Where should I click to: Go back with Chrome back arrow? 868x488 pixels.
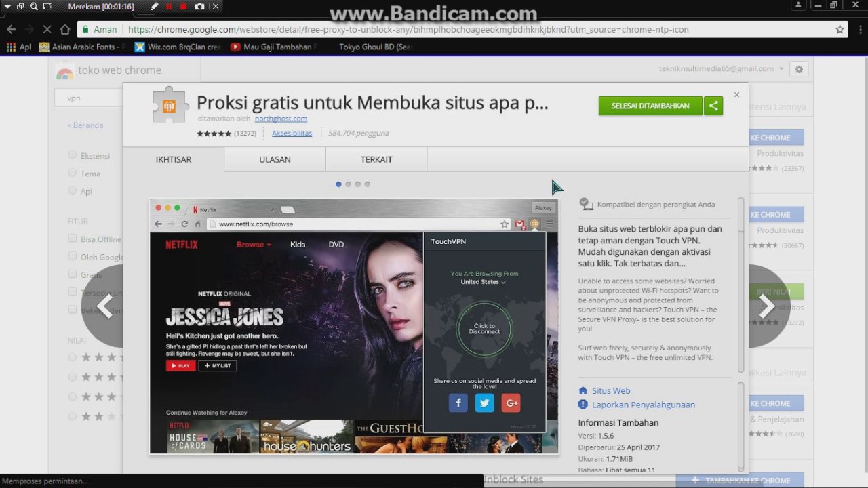[12, 29]
